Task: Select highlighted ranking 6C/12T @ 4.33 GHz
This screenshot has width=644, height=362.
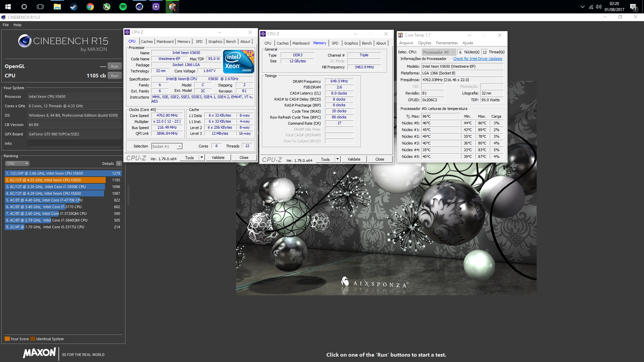Action: (63, 180)
